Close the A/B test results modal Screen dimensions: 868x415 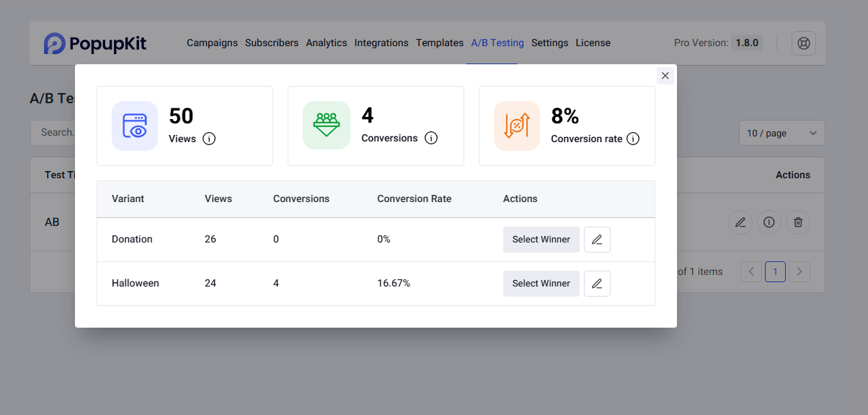[665, 76]
